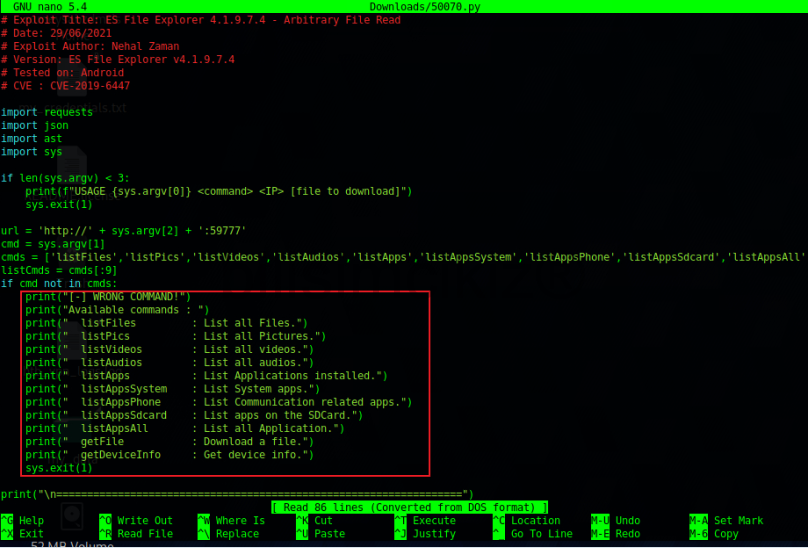Viewport: 808px width, 548px height.
Task: Click the 'import requests' line
Action: 47,112
